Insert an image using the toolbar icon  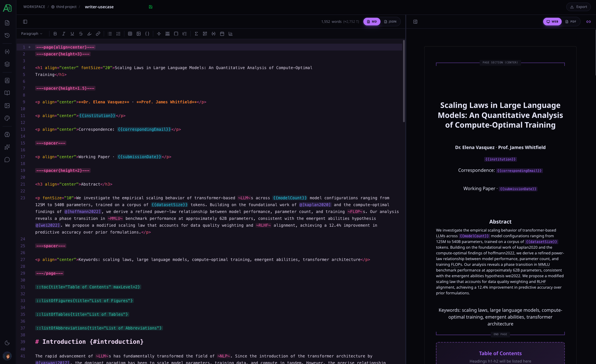click(x=139, y=34)
